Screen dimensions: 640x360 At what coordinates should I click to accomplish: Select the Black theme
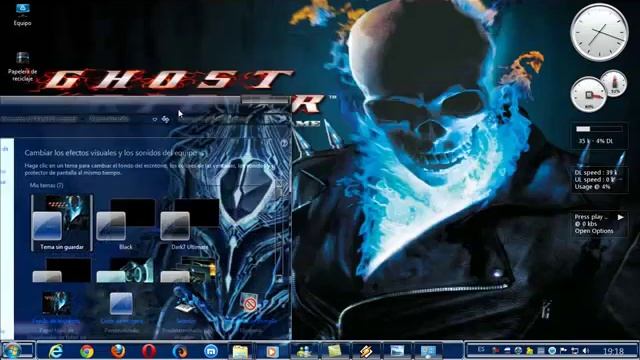(126, 224)
